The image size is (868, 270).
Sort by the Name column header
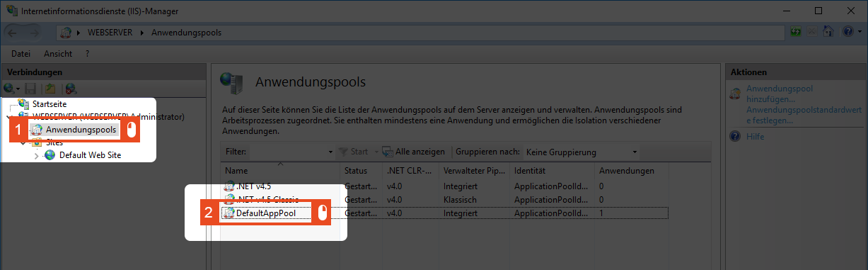tap(280, 171)
